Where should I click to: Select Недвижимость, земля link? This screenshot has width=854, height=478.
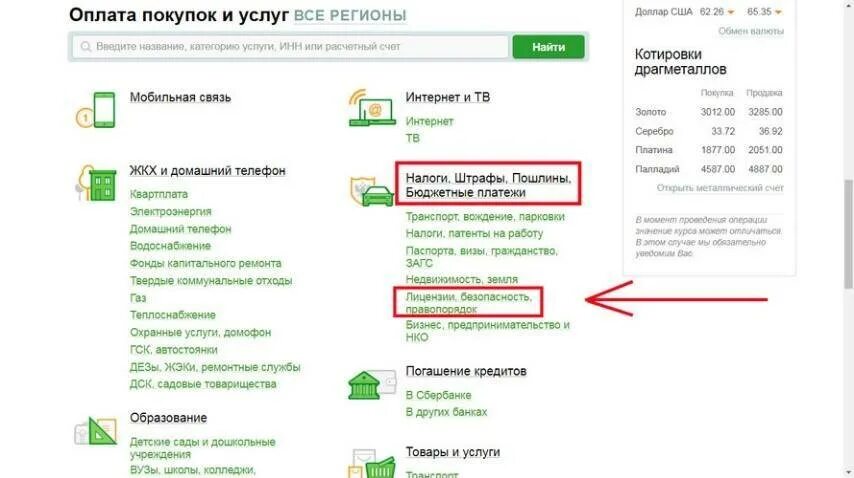pos(461,279)
